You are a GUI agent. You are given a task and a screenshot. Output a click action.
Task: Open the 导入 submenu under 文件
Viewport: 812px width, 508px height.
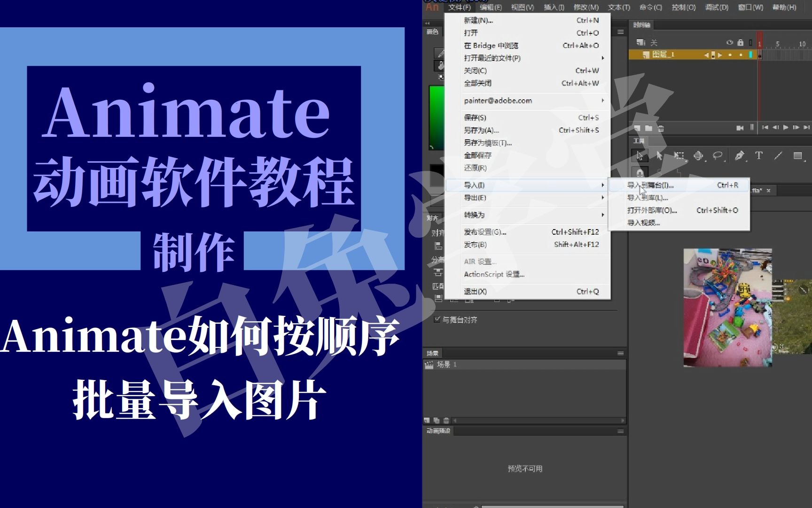(x=475, y=185)
